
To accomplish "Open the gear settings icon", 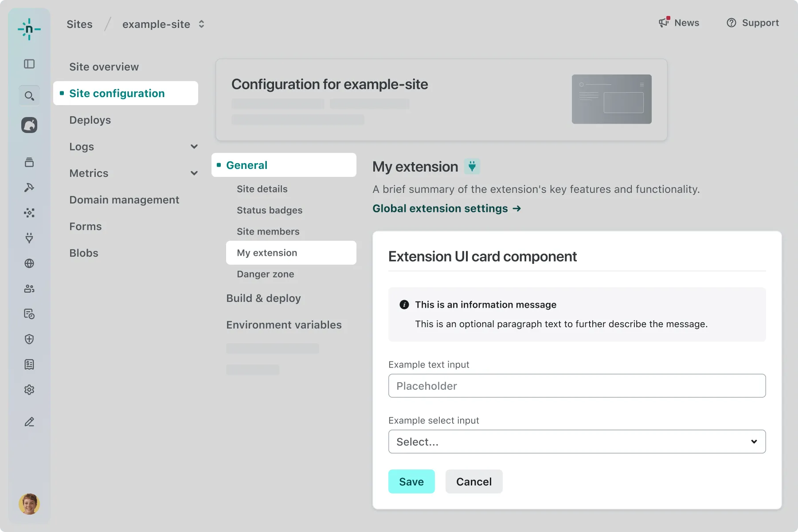I will (x=29, y=390).
